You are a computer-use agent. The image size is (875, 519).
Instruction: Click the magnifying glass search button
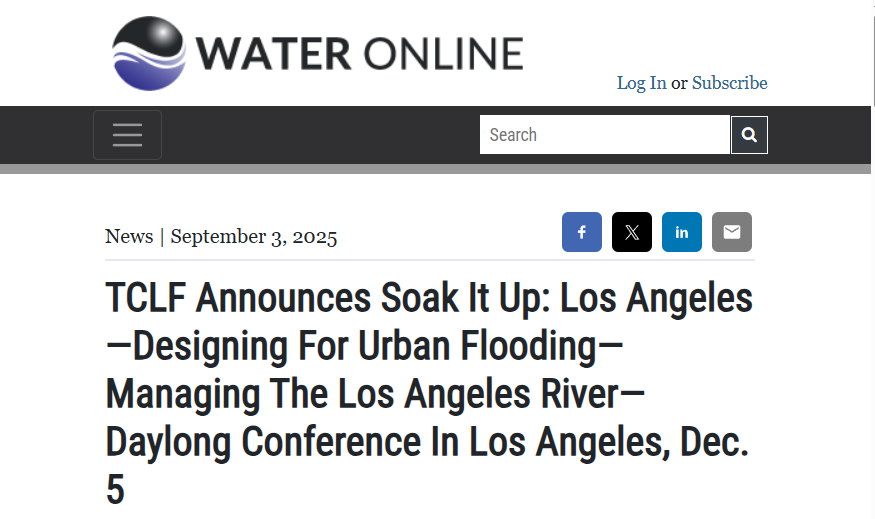[749, 134]
